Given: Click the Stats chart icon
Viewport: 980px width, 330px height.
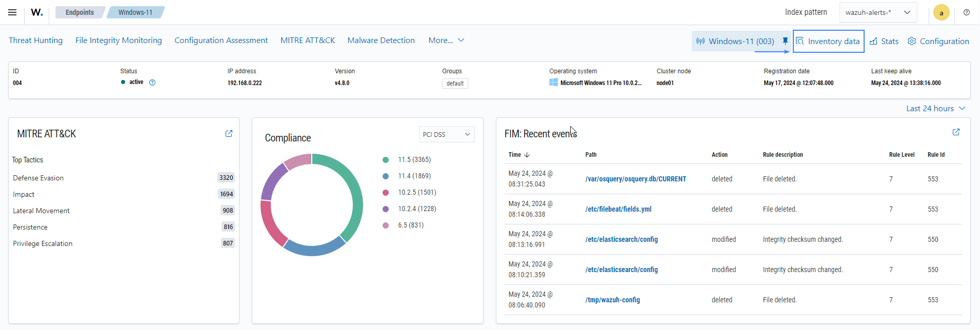Looking at the screenshot, I should click(x=873, y=42).
